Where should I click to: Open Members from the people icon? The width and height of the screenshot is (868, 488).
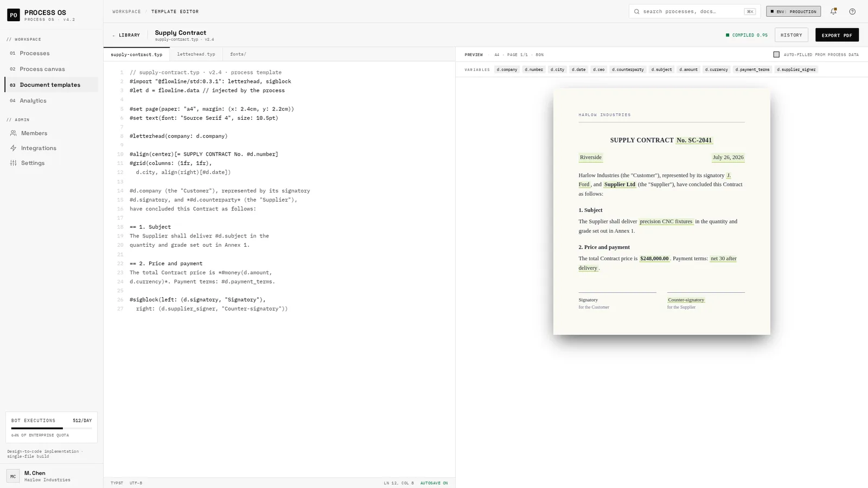[14, 133]
